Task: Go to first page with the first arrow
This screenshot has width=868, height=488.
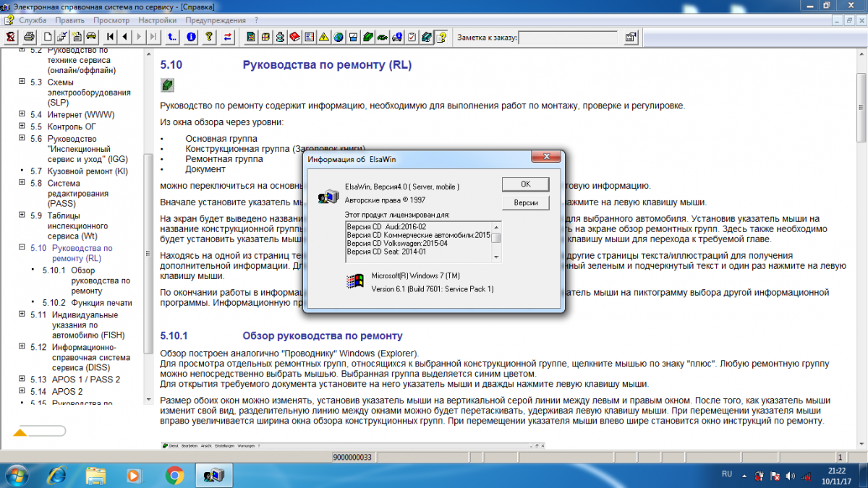Action: (111, 36)
